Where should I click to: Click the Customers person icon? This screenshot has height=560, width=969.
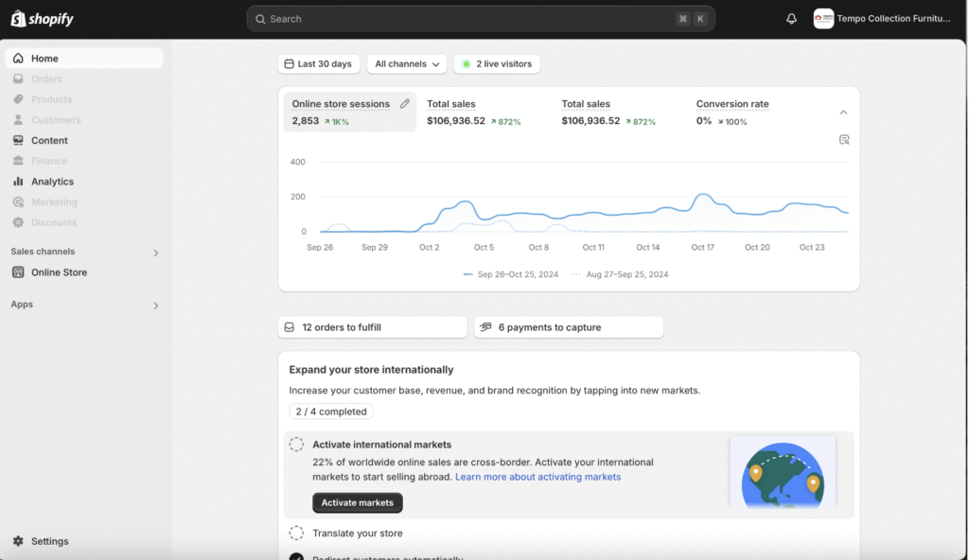(x=18, y=119)
